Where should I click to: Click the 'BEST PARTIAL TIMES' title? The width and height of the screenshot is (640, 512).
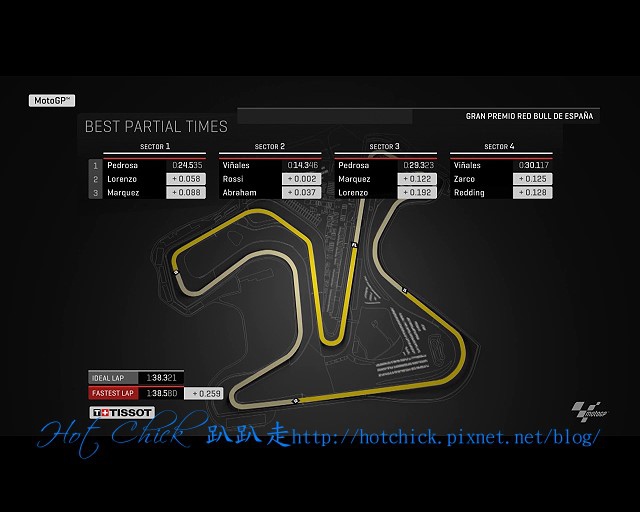click(156, 127)
